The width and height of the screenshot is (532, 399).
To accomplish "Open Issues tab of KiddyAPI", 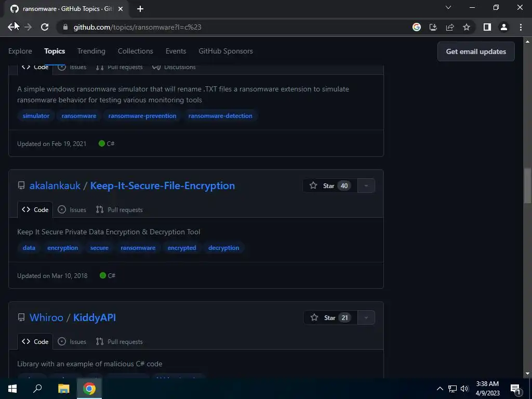I will [72, 342].
